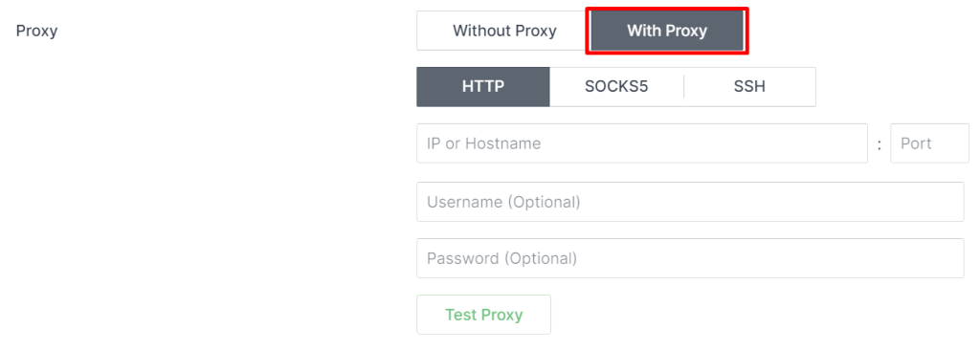Click the highlighted With Proxy button
This screenshot has width=980, height=351.
667,31
